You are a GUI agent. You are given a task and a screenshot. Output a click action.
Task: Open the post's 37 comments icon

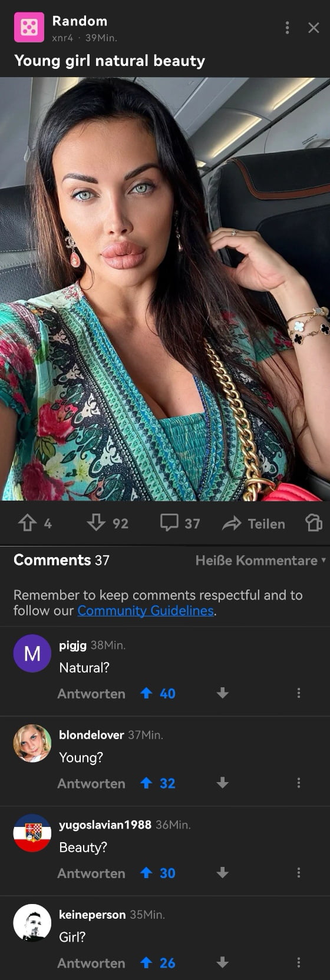(x=169, y=522)
